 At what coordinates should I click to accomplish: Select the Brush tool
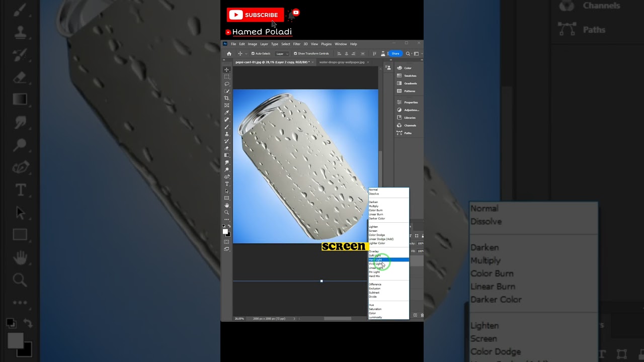[x=227, y=127]
